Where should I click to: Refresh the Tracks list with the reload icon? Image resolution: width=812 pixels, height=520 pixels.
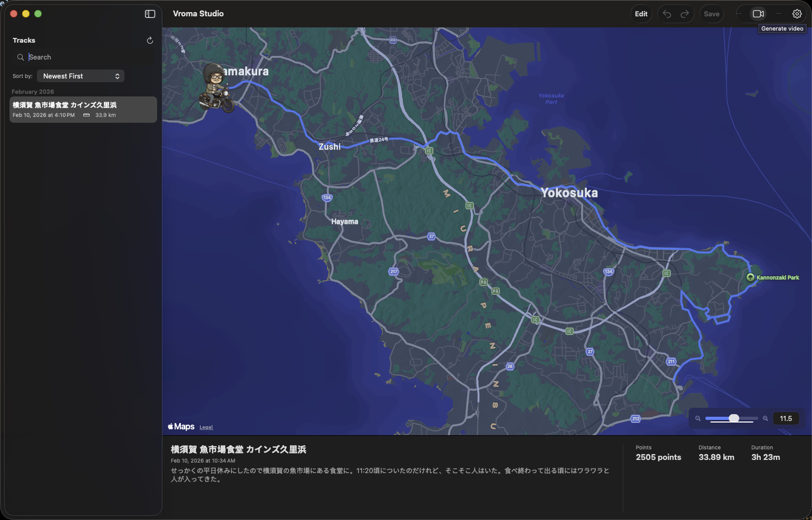(x=150, y=40)
